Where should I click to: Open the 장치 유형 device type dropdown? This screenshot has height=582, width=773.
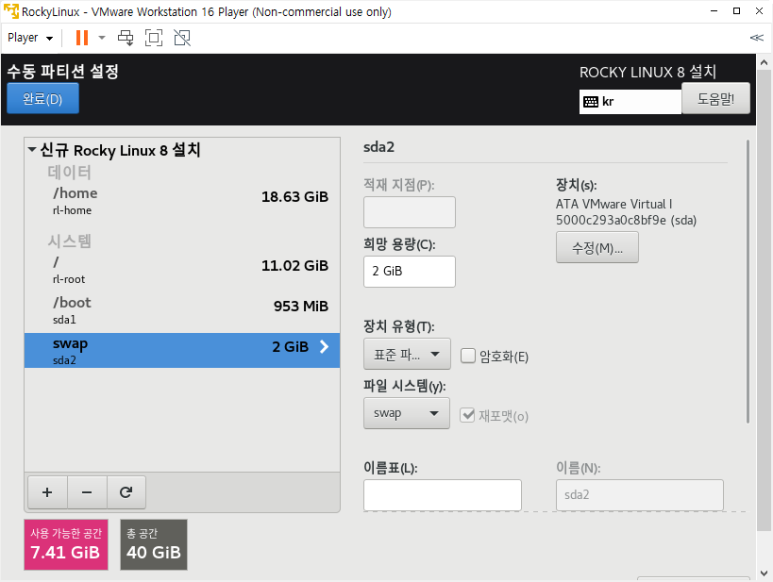pyautogui.click(x=407, y=354)
